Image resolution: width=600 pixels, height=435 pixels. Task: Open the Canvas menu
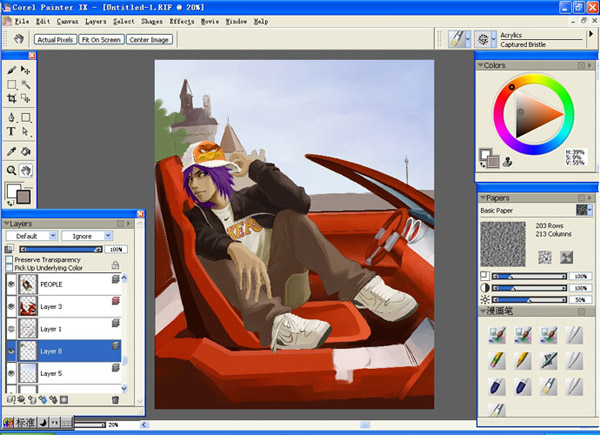(x=67, y=21)
